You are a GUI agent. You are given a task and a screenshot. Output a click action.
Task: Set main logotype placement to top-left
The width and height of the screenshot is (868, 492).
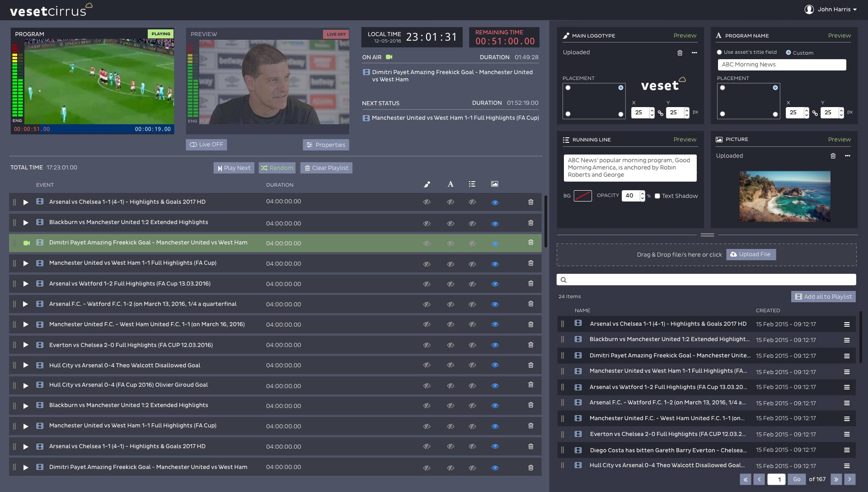(x=568, y=88)
